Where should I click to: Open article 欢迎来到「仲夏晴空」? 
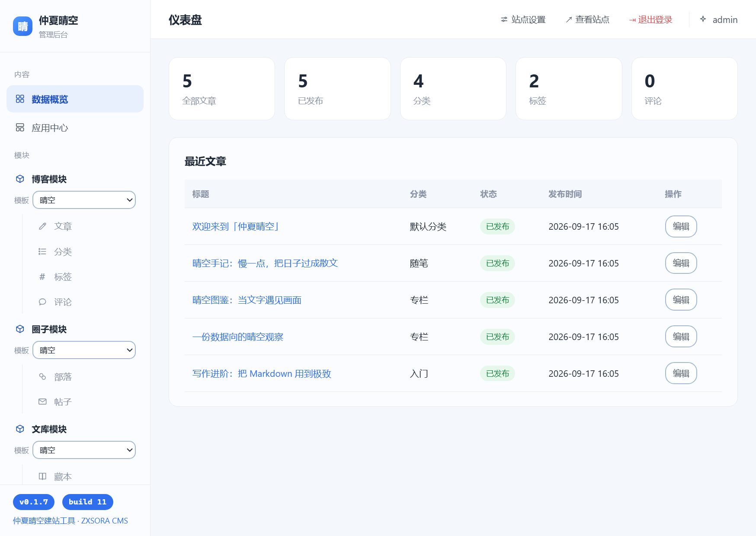[236, 226]
